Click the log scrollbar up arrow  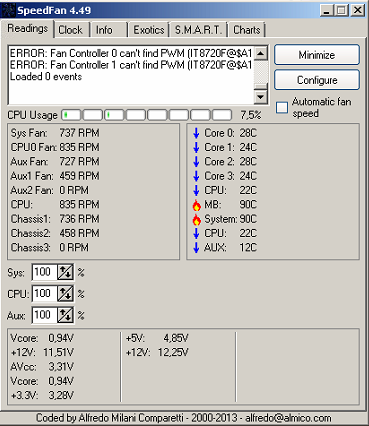pyautogui.click(x=261, y=53)
